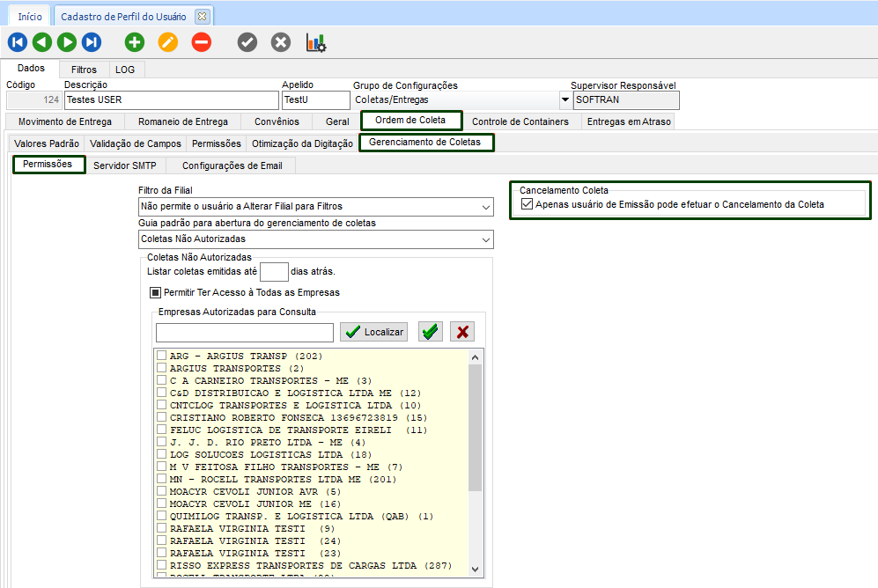Toggle Permitir Ter Acesso à Todas as Empresas
Image resolution: width=878 pixels, height=588 pixels.
click(155, 292)
